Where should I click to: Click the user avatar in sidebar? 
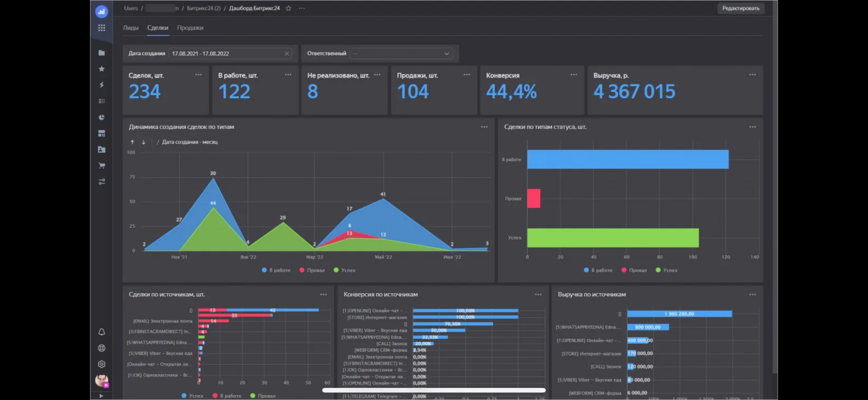coord(102,380)
